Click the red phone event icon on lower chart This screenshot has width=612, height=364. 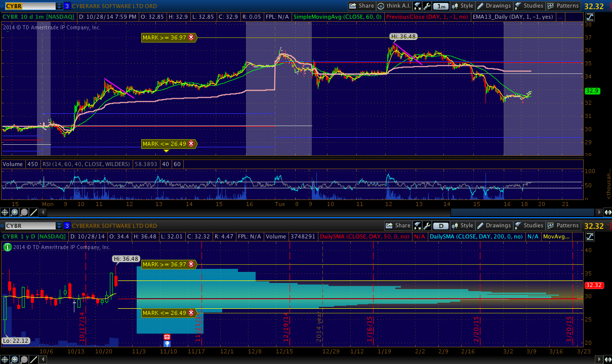(167, 337)
